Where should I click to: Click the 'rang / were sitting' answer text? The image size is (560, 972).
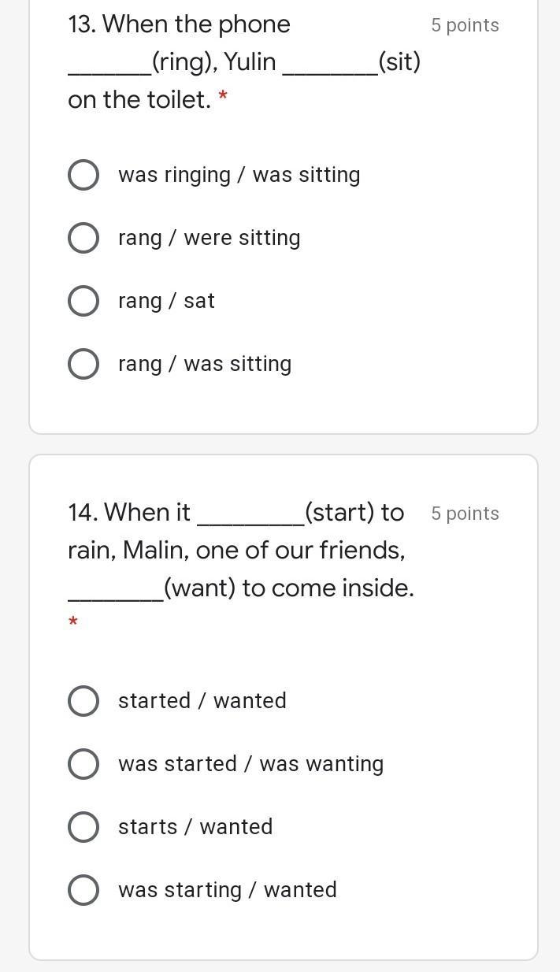pos(209,238)
